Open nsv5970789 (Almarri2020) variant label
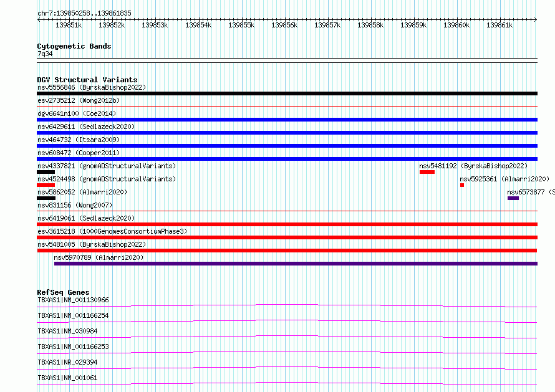 99,257
